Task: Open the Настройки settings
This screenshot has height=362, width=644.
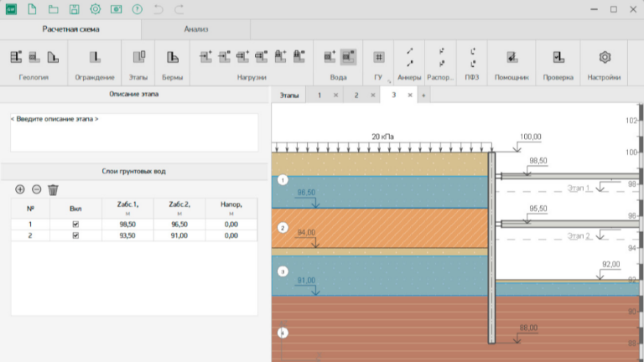Action: click(605, 57)
